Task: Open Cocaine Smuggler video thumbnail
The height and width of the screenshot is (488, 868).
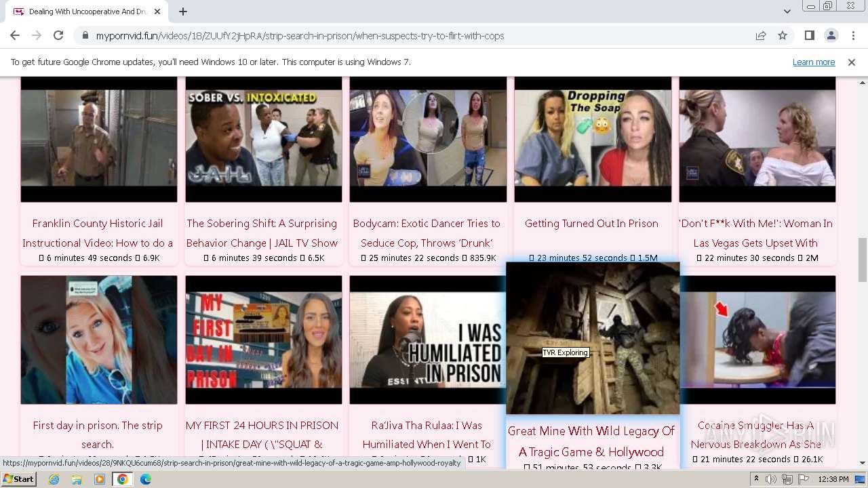Action: tap(757, 340)
